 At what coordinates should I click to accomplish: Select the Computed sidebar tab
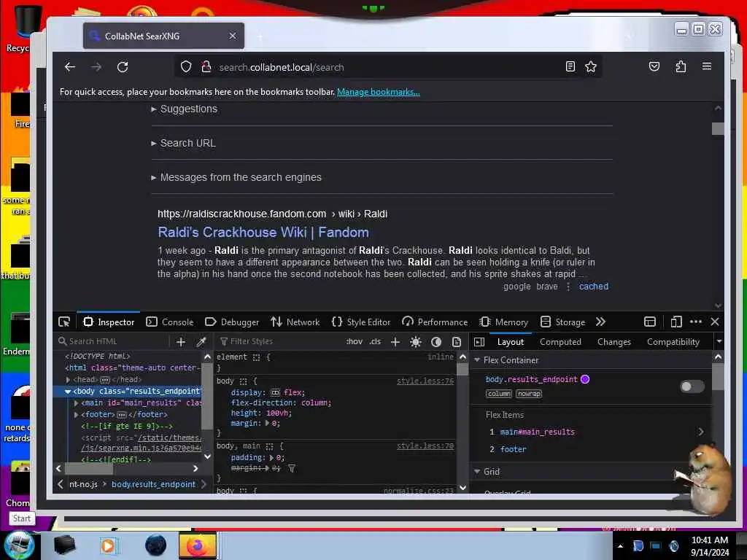560,342
